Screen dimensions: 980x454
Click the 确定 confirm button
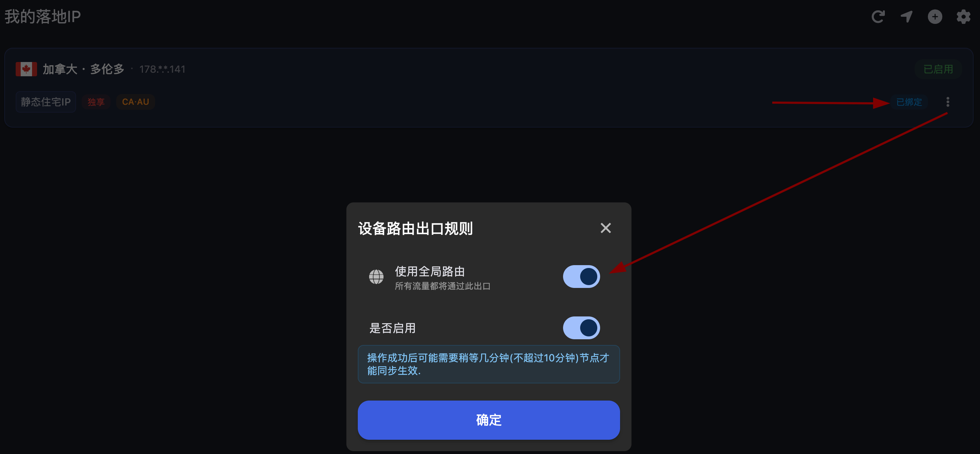point(489,420)
